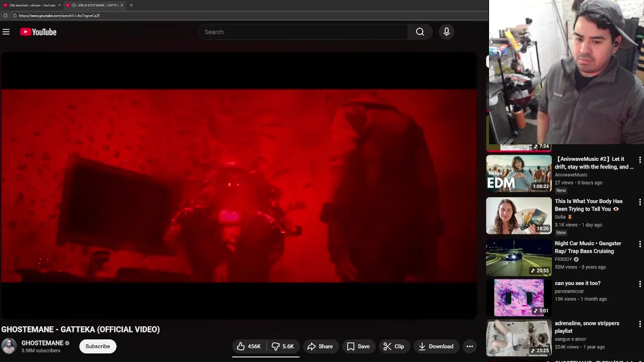
Task: Open options for 'can you see it too?'
Action: [639, 284]
